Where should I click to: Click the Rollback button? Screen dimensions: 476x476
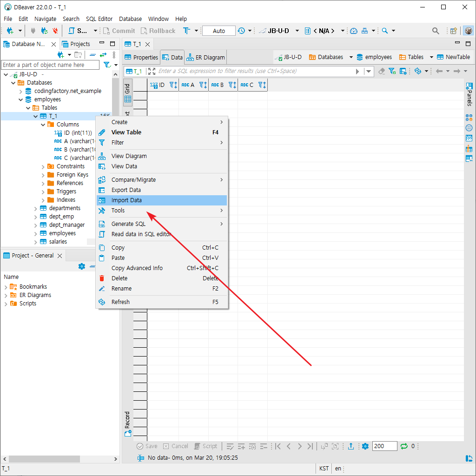pyautogui.click(x=158, y=31)
